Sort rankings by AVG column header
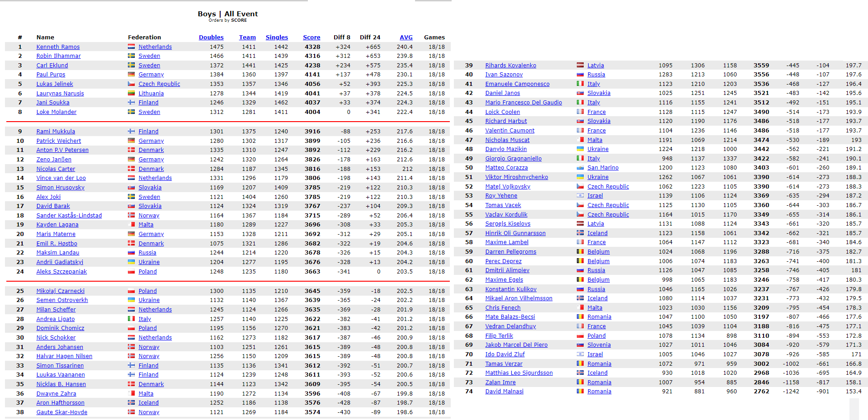 406,38
